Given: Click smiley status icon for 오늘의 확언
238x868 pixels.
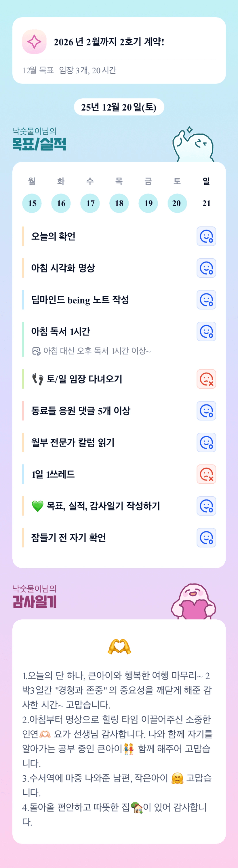Looking at the screenshot, I should point(206,236).
